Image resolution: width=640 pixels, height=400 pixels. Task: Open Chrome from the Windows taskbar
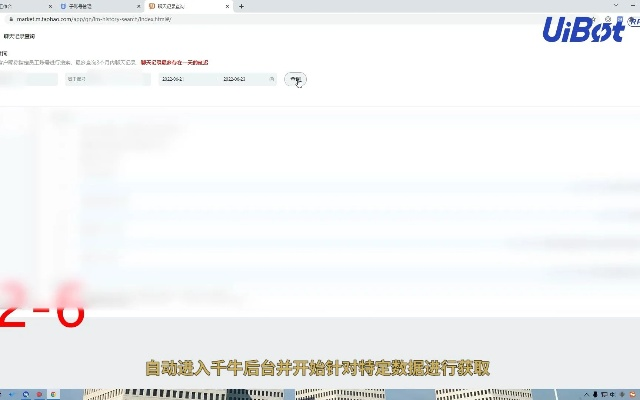coord(53,394)
